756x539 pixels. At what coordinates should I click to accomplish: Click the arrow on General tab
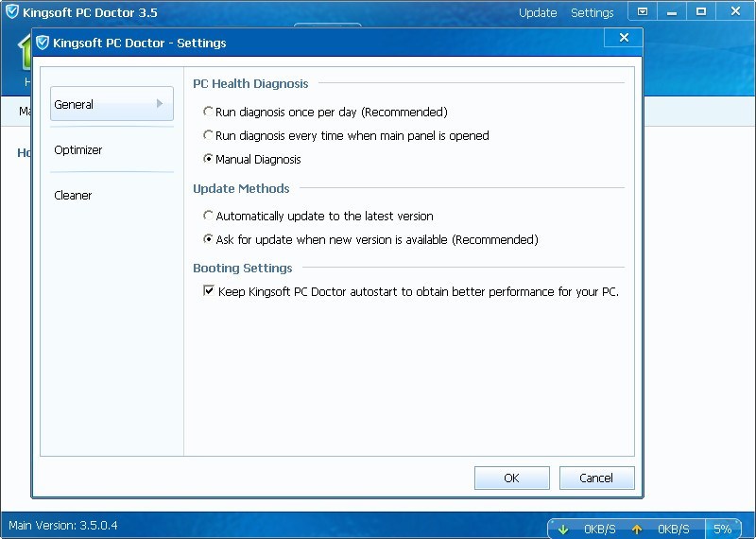click(x=160, y=103)
